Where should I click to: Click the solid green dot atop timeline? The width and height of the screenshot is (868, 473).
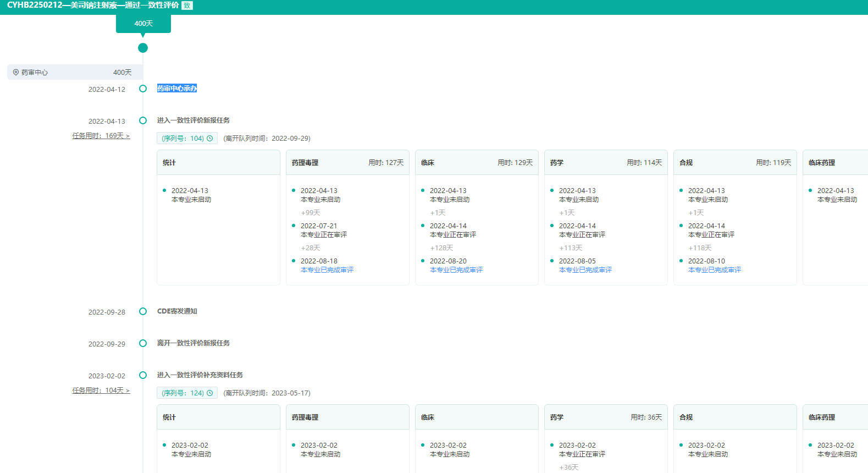coord(143,48)
